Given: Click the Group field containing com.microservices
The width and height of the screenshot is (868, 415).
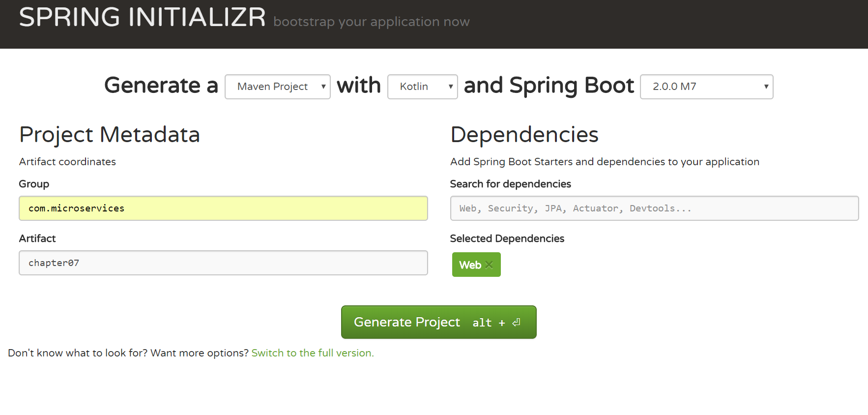Looking at the screenshot, I should click(x=223, y=208).
